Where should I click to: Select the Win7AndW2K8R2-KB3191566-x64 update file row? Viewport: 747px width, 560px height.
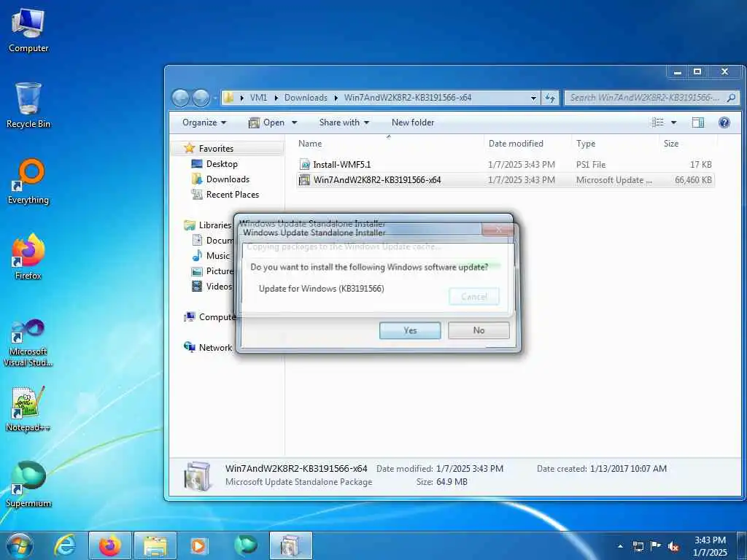(505, 180)
